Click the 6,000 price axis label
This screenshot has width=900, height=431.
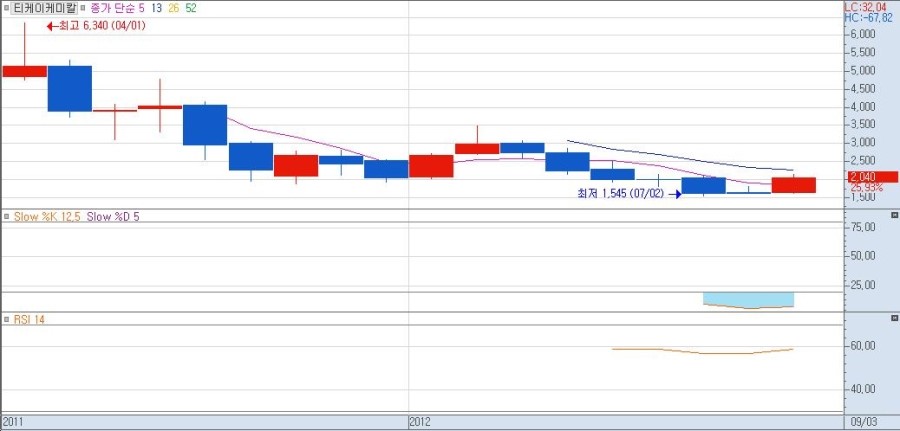click(x=863, y=34)
